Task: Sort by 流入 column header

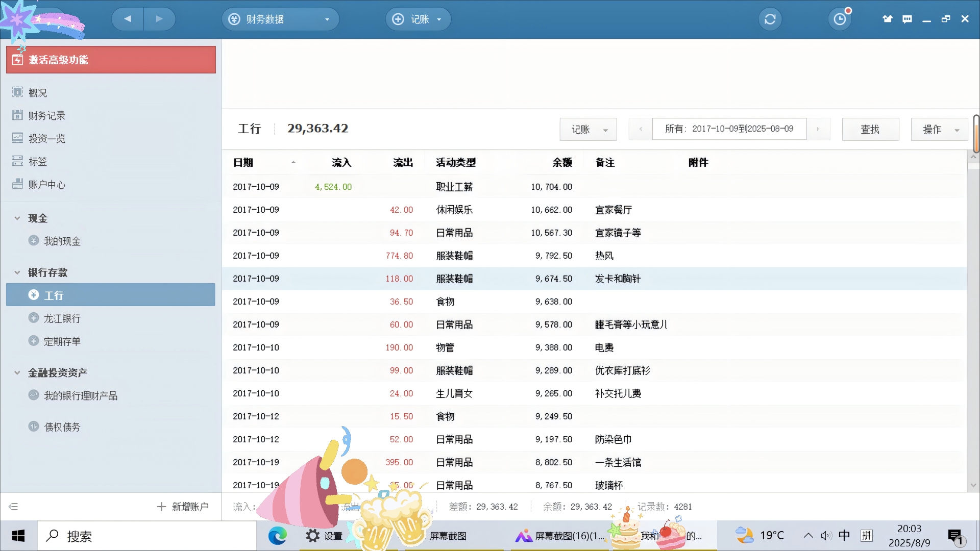Action: pyautogui.click(x=341, y=162)
